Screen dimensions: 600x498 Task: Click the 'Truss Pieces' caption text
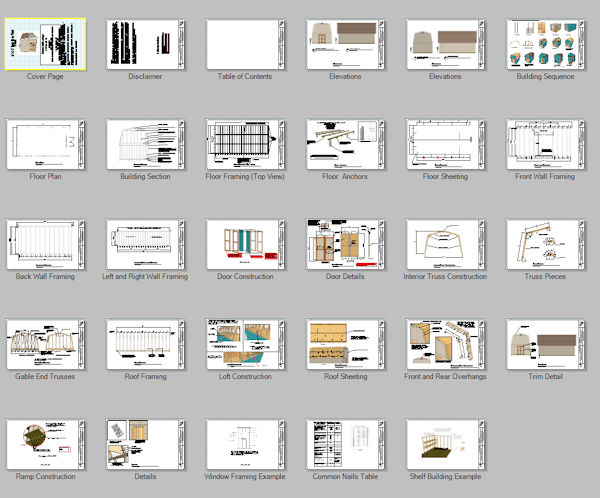[545, 276]
